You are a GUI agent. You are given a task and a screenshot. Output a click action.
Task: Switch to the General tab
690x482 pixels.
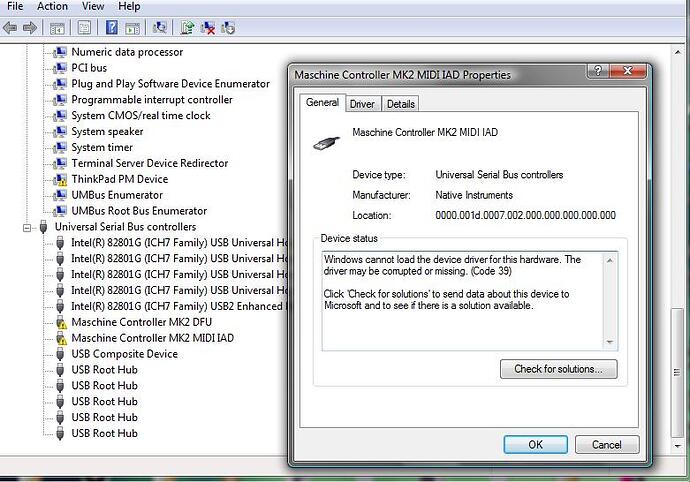[322, 102]
